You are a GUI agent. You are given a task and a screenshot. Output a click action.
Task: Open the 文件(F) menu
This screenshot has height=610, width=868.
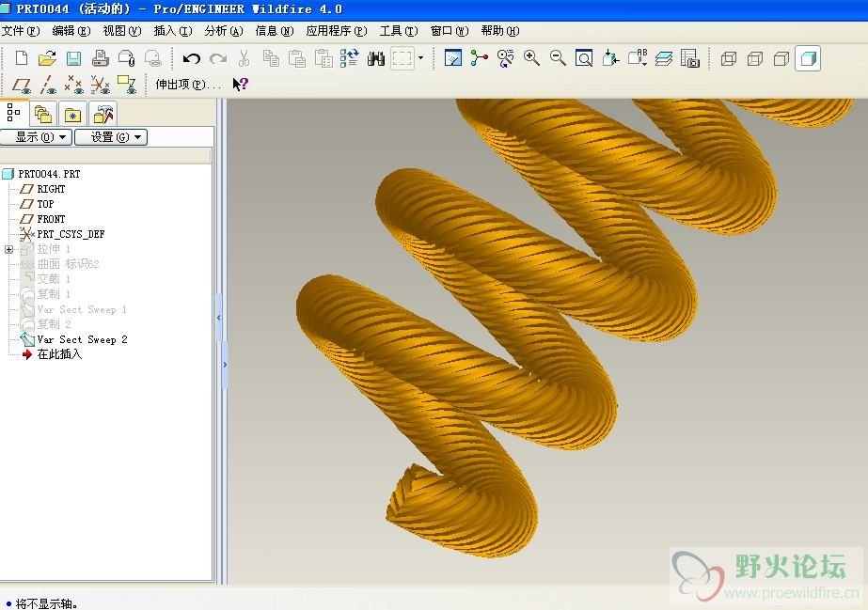[21, 31]
